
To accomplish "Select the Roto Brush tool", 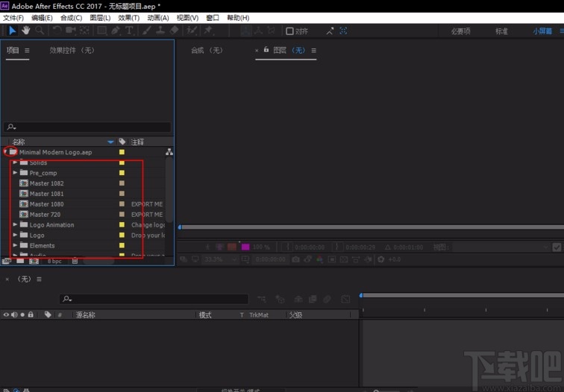I will click(x=192, y=31).
